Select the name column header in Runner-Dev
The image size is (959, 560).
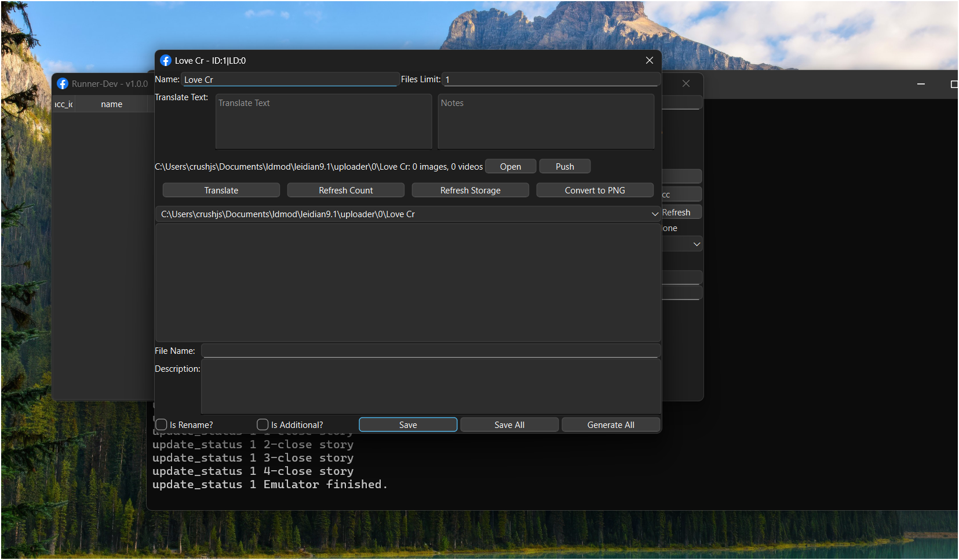[x=111, y=104]
